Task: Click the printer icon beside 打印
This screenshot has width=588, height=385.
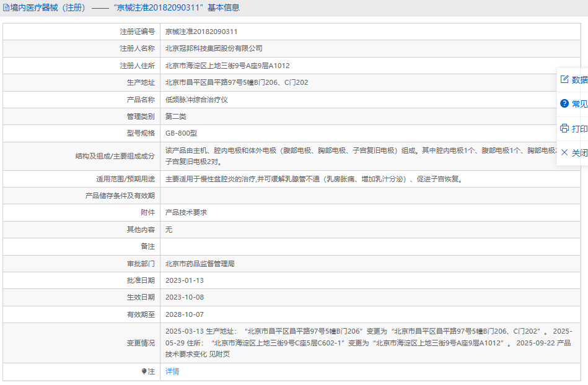Action: coord(564,128)
